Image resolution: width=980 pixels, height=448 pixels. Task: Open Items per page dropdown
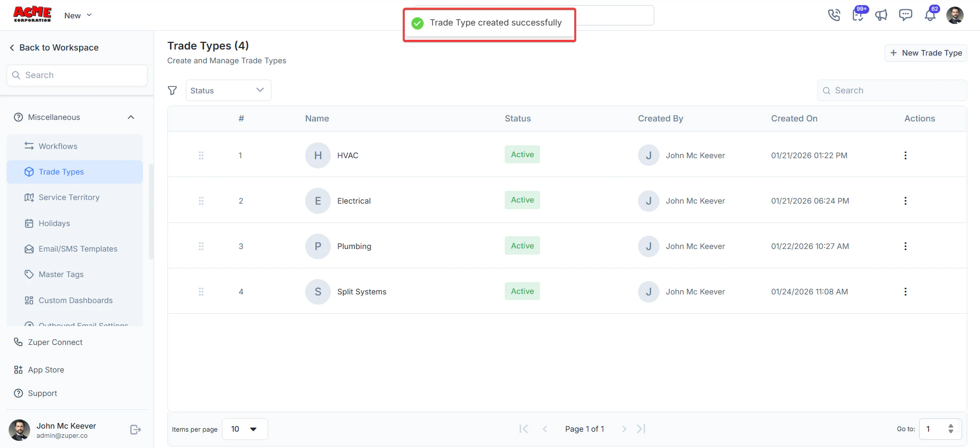tap(244, 429)
